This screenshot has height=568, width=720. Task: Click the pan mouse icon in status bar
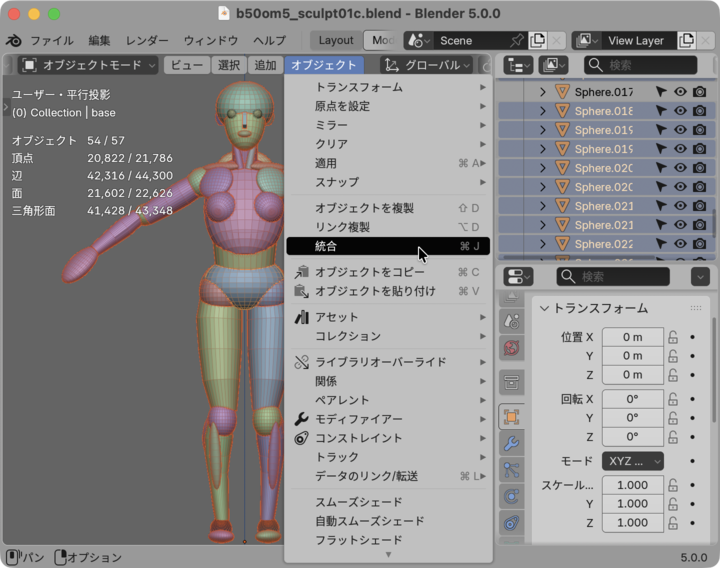coord(12,557)
